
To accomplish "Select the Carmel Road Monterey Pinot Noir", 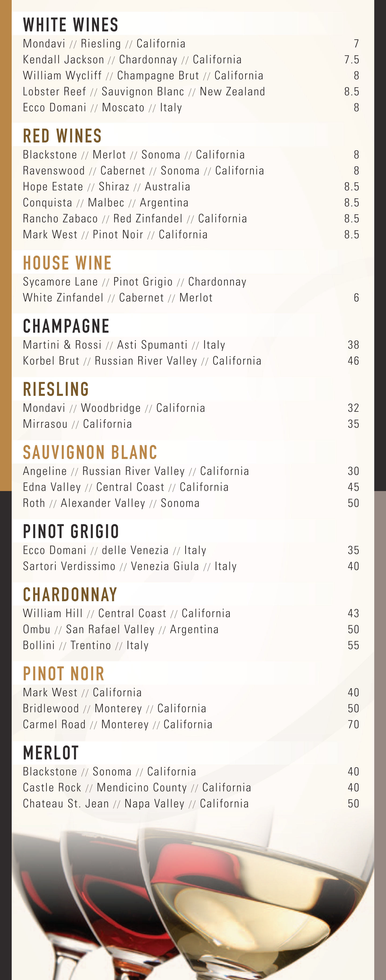I will click(117, 725).
